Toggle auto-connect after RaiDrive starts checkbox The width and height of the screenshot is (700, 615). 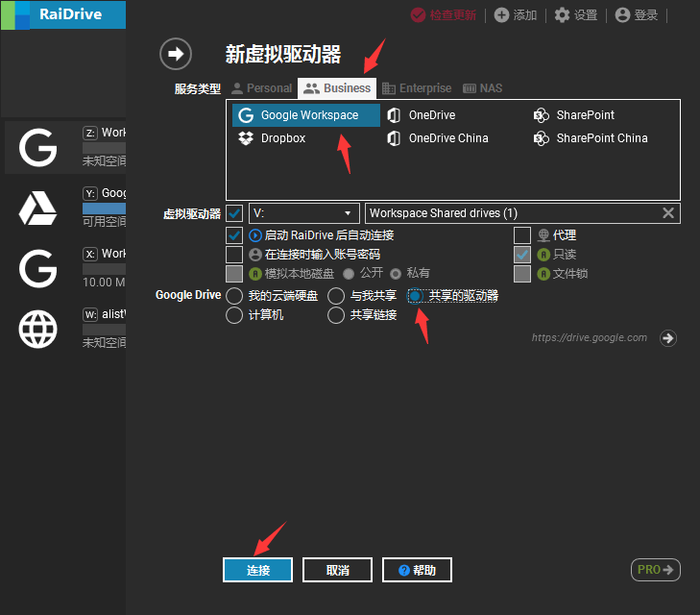pyautogui.click(x=234, y=235)
